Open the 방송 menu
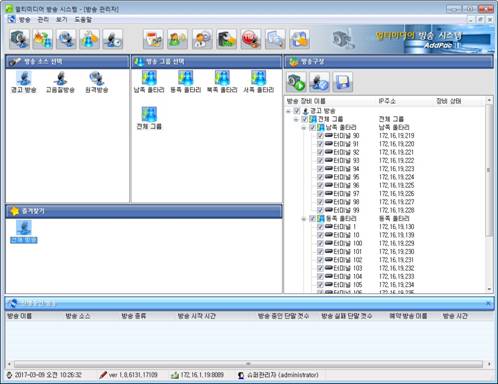Viewport: 498px width, 384px height. 24,20
